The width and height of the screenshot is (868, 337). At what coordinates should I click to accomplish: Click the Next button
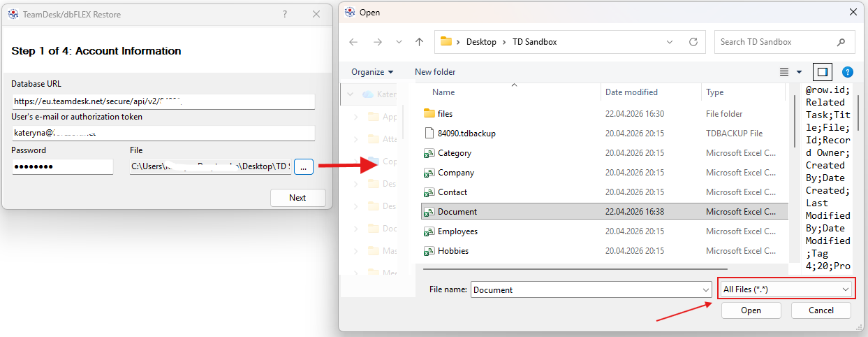[297, 198]
